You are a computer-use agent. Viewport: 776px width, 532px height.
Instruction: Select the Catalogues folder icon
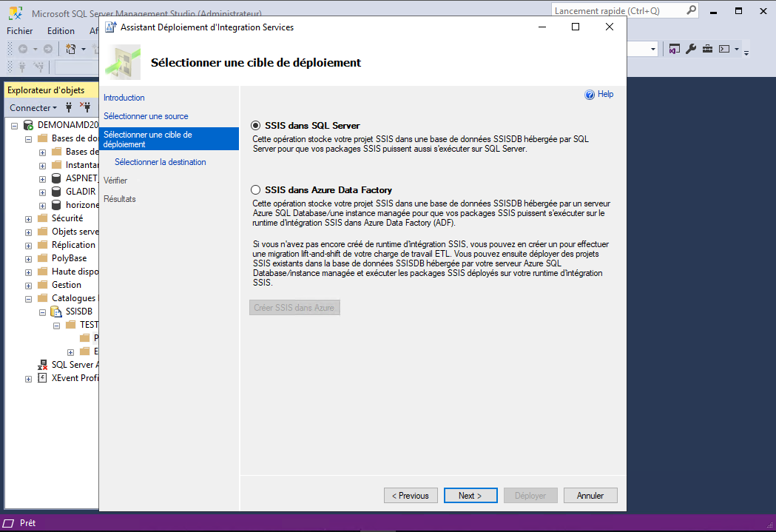43,298
